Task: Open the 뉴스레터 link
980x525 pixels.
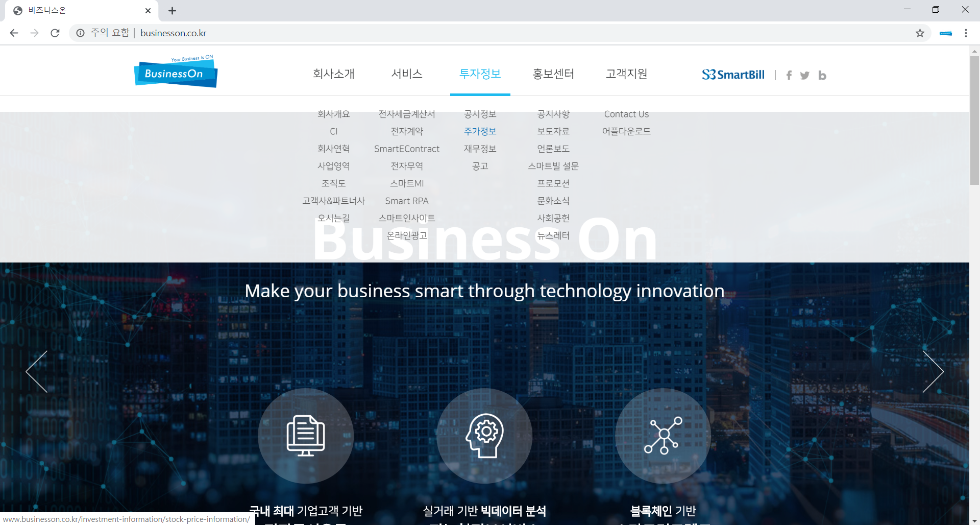Action: point(553,235)
